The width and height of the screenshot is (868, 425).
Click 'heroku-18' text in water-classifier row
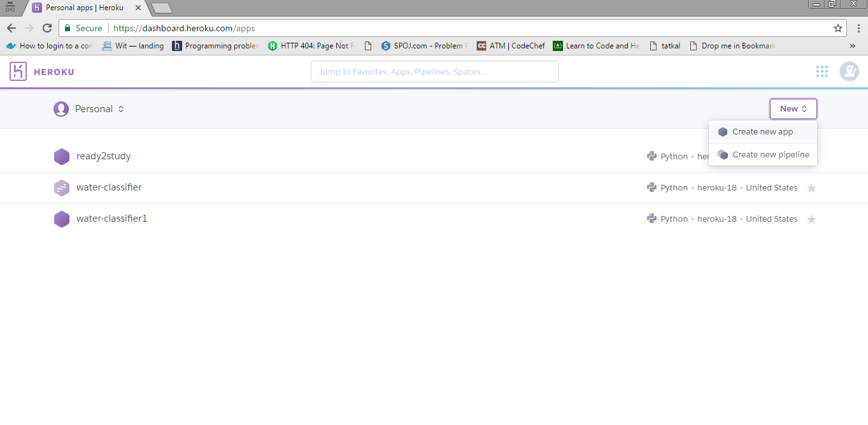click(716, 187)
